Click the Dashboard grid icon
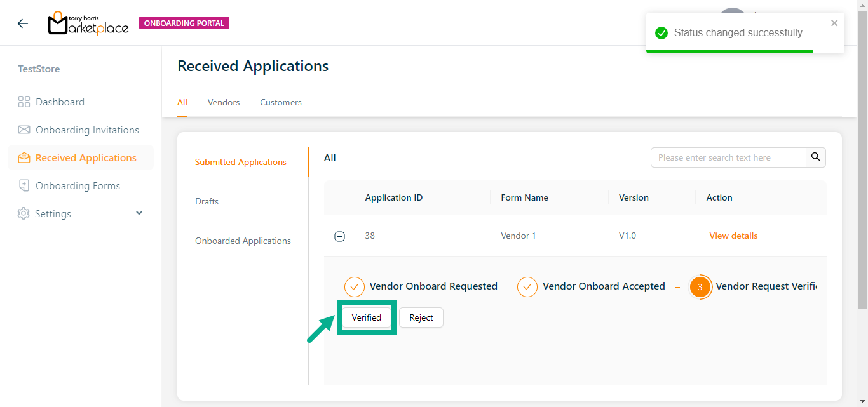This screenshot has width=868, height=407. (24, 102)
